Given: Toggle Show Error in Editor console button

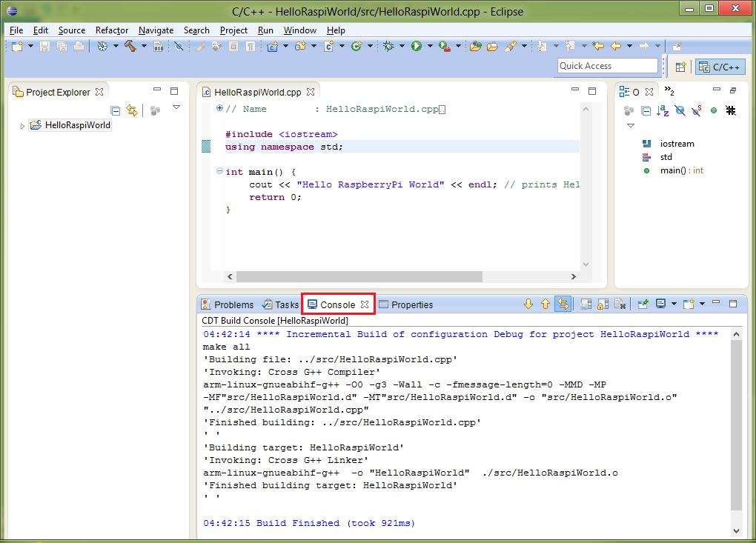Looking at the screenshot, I should point(563,304).
